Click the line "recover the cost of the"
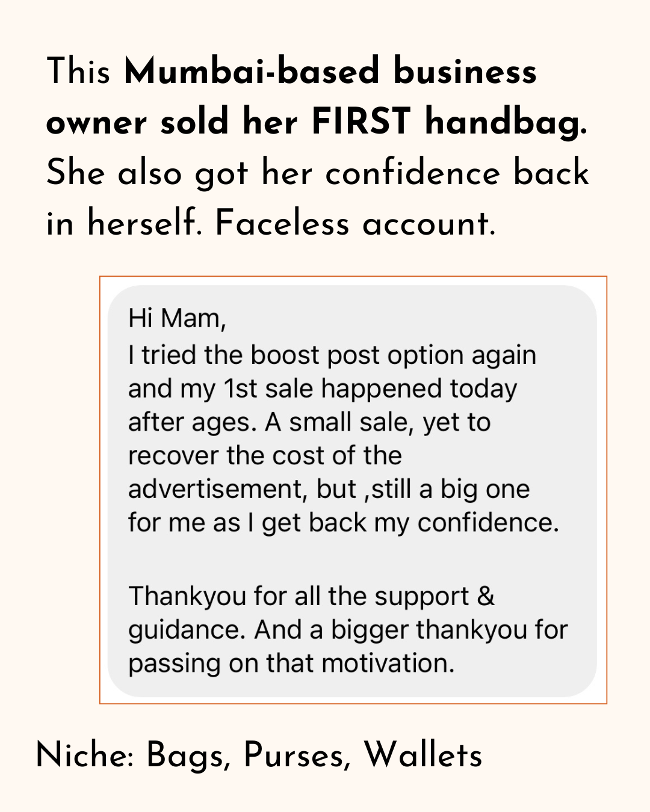 [x=265, y=455]
